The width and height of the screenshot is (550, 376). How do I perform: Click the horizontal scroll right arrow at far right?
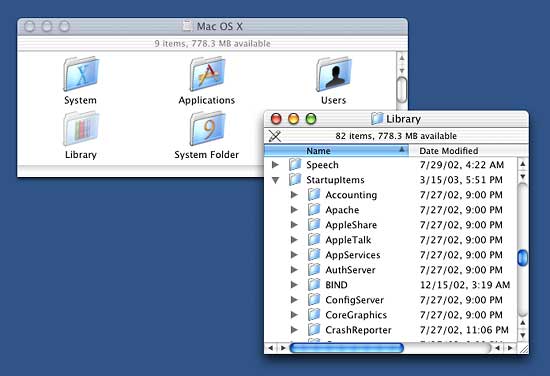(510, 348)
